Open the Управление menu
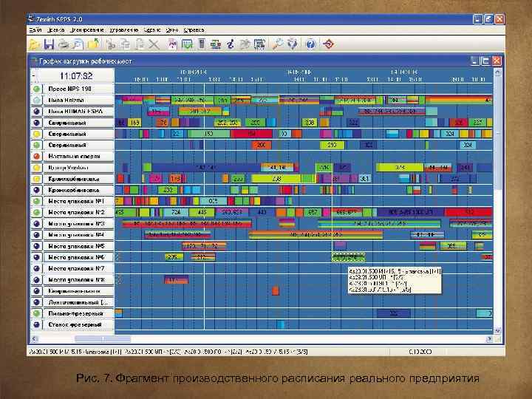532x399 pixels. tap(124, 30)
